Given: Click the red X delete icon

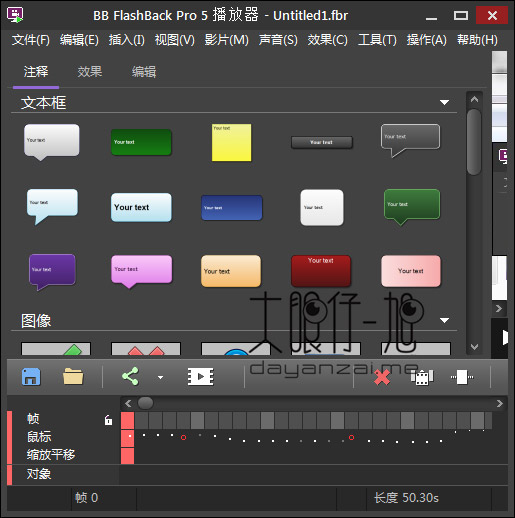Looking at the screenshot, I should tap(382, 378).
